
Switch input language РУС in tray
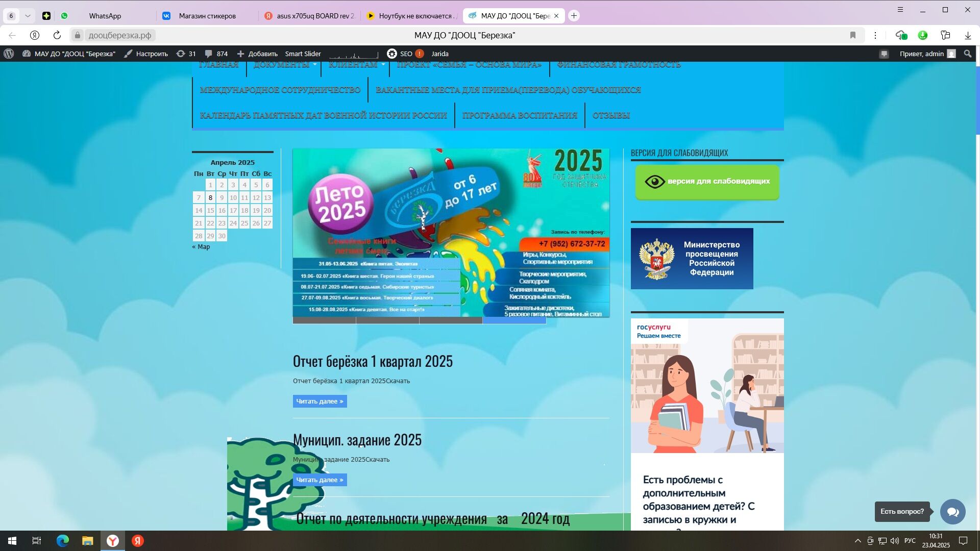[910, 541]
